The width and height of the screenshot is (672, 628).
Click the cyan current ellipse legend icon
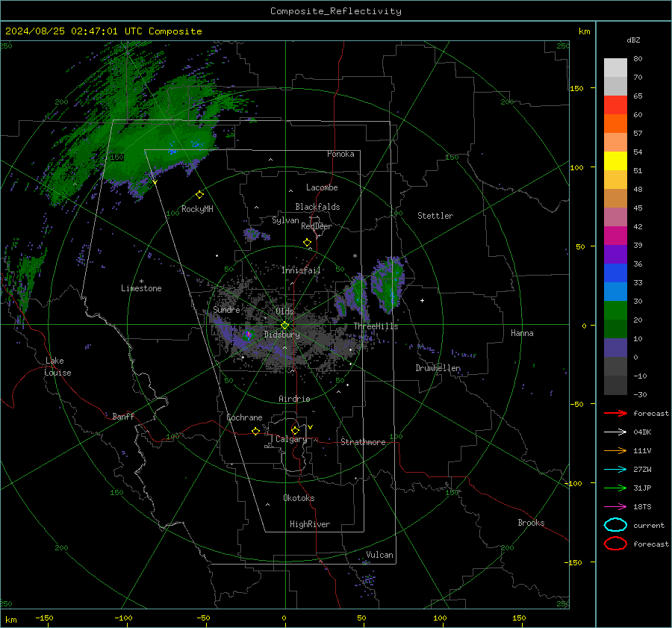(615, 525)
